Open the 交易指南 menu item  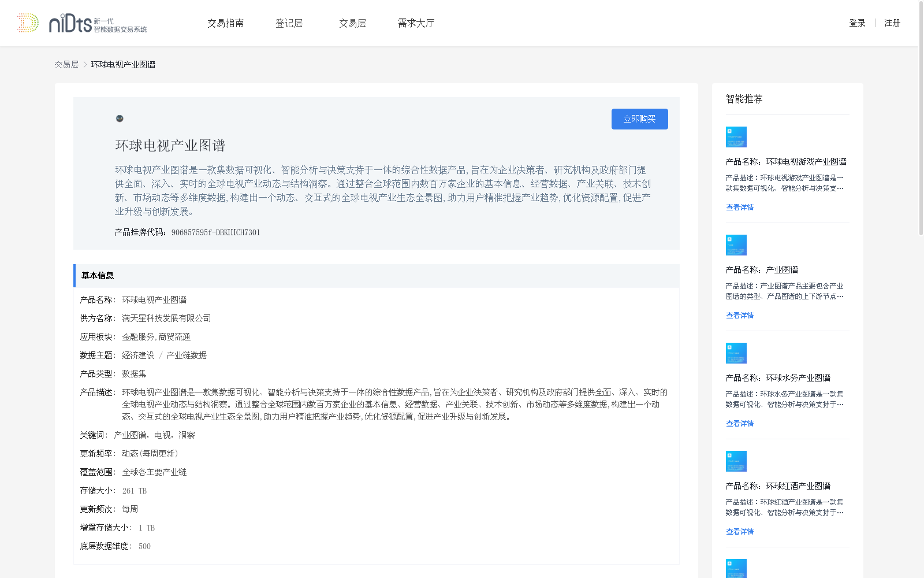(226, 23)
